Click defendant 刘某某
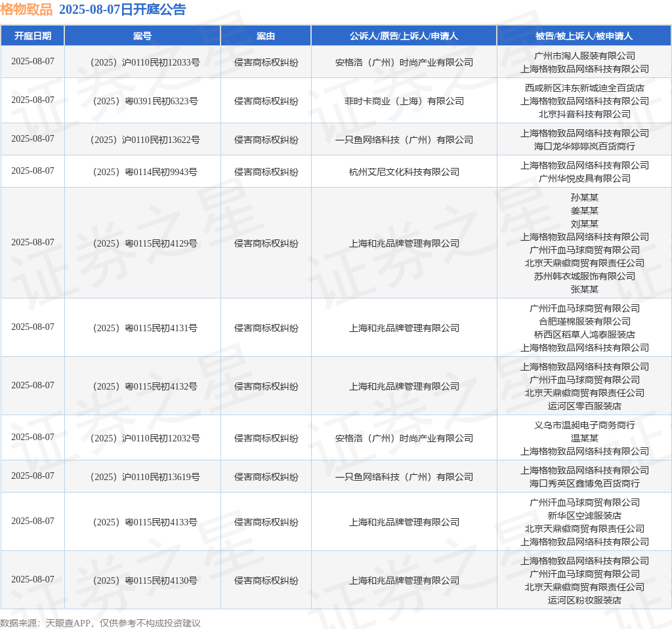Viewport: 672px width, 629px height. [585, 224]
